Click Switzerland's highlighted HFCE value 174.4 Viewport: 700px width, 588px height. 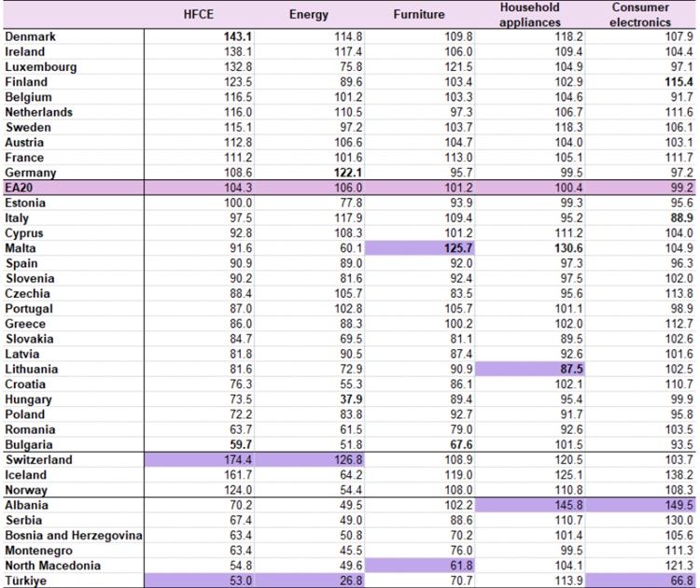click(237, 460)
